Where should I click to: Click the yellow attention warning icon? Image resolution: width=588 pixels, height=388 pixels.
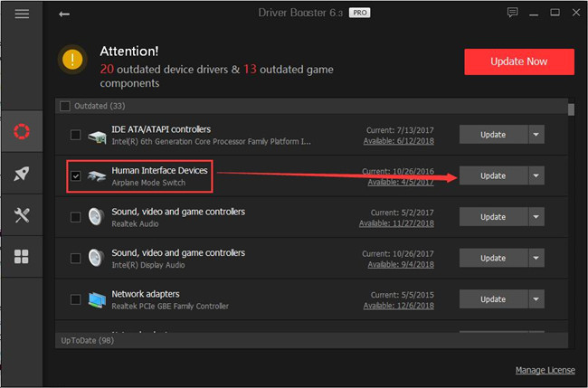tap(72, 60)
